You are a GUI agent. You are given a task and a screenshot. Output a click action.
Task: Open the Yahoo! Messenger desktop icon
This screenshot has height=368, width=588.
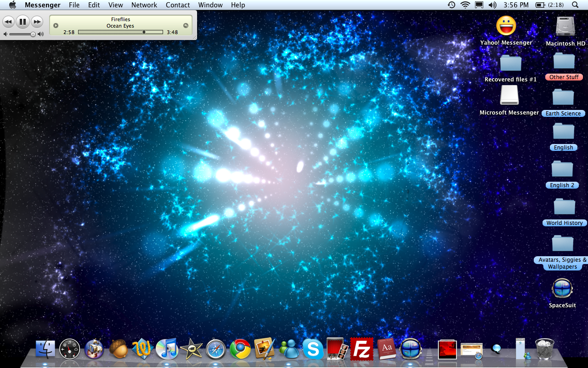(506, 26)
